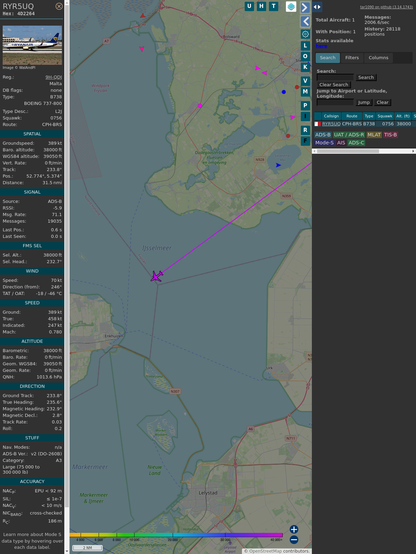Toggle the Mode-S source filter

[324, 143]
